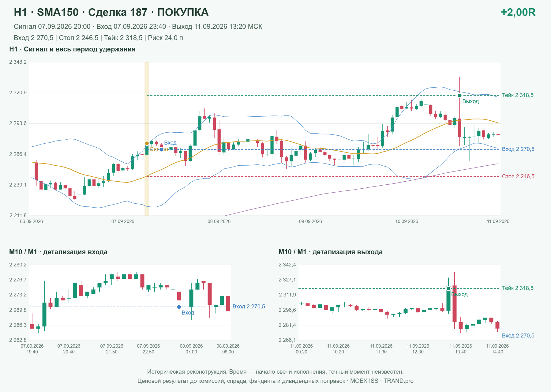Click the "10.09.2026" date axis label

[407, 221]
